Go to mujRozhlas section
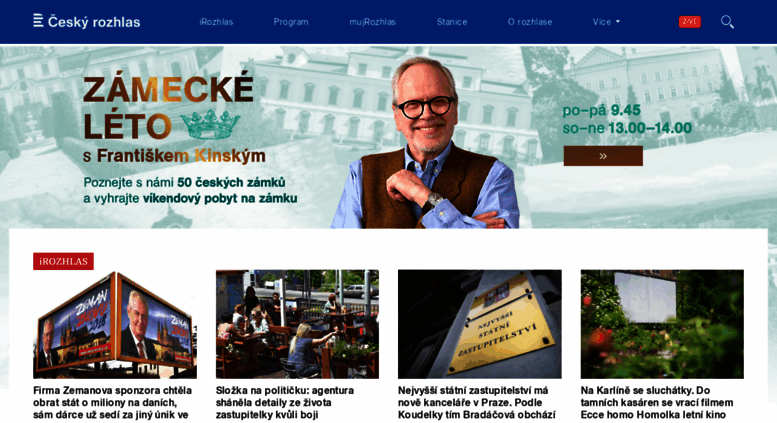Viewport: 777px width, 423px height. 372,22
